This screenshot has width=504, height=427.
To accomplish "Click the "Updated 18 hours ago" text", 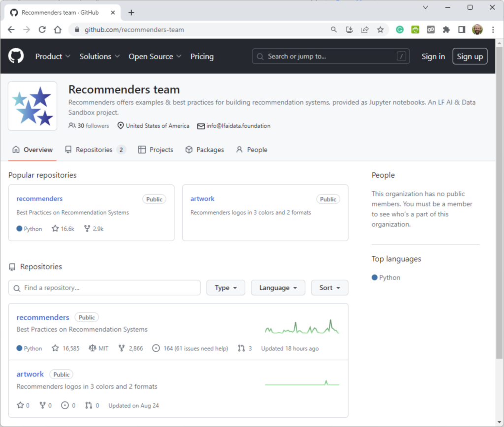I will pos(290,348).
